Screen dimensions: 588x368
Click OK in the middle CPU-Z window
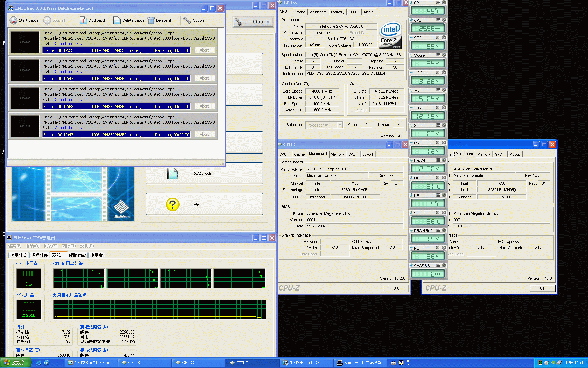point(396,288)
